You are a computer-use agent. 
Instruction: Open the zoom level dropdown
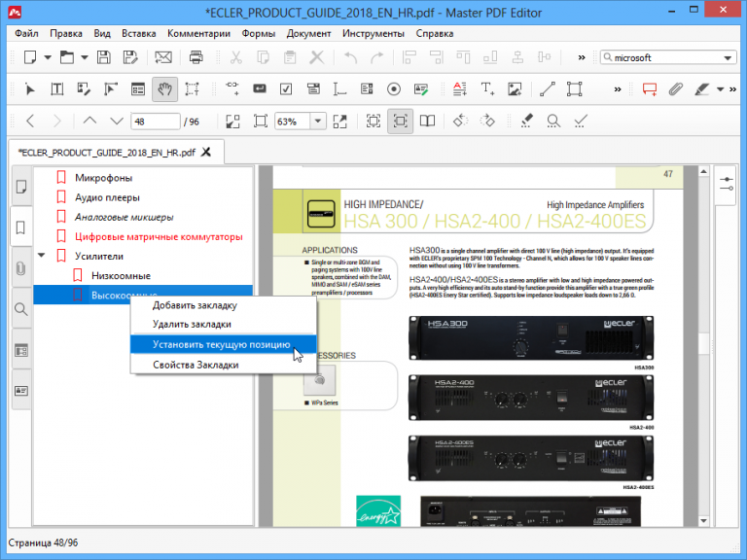[318, 122]
